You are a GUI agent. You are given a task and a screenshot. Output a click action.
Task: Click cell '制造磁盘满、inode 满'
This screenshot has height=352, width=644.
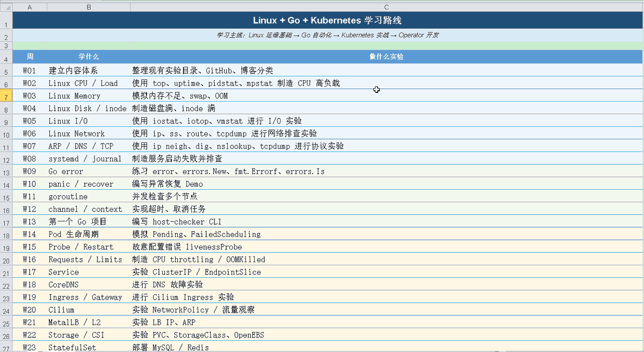(386, 109)
